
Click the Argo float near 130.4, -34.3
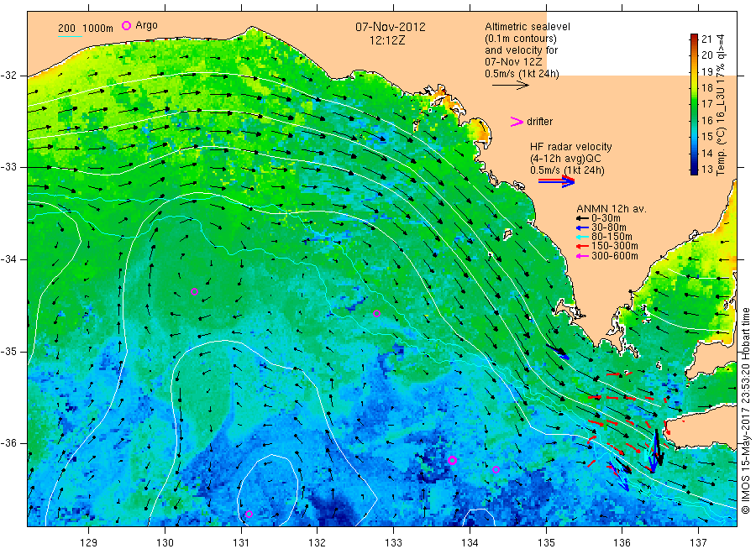[194, 291]
